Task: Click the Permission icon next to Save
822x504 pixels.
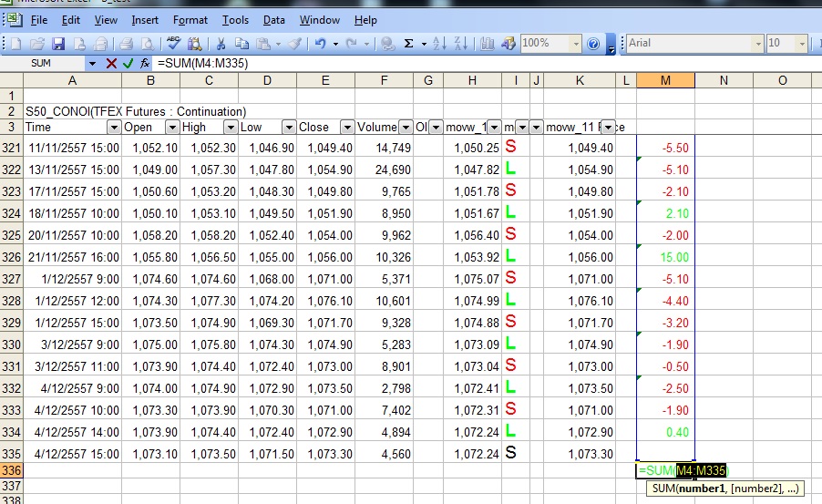Action: coord(79,44)
